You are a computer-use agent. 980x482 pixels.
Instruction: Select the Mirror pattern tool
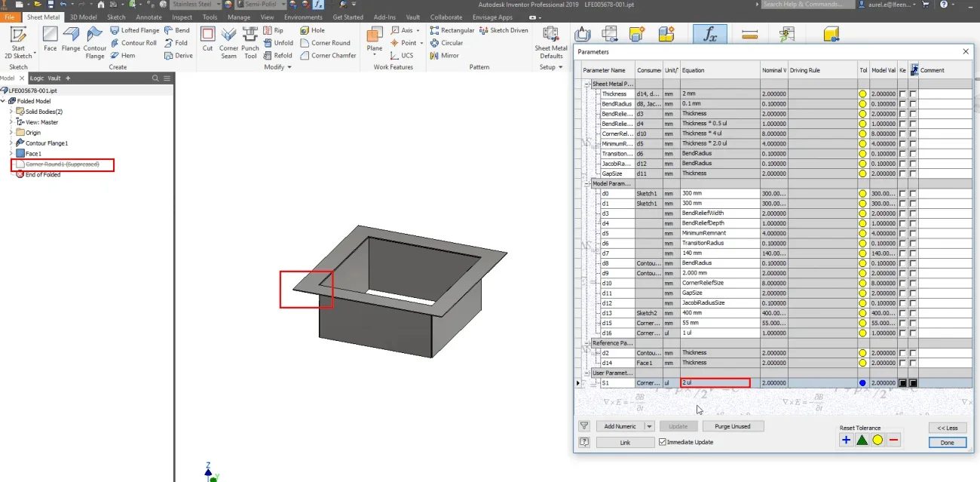click(x=445, y=55)
